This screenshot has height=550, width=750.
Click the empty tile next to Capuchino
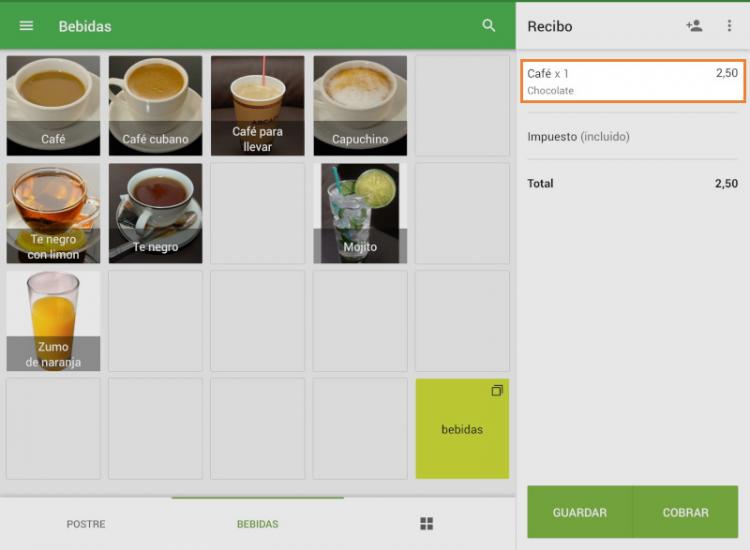462,105
